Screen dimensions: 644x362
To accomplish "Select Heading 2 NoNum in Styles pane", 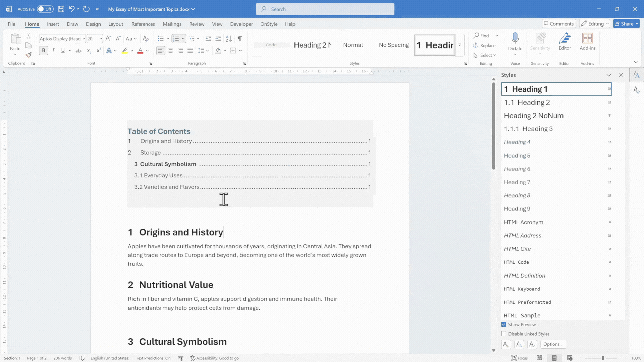I will (x=556, y=116).
